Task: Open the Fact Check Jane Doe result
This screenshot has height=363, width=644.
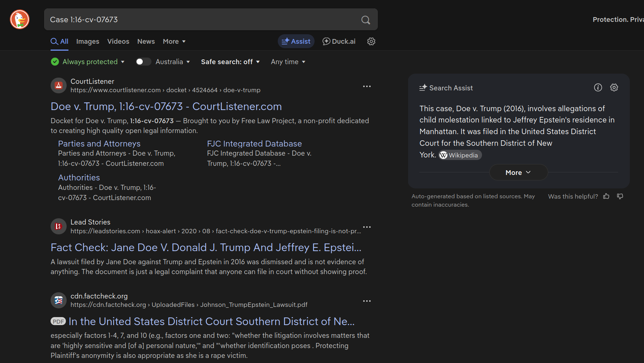Action: coord(206,247)
